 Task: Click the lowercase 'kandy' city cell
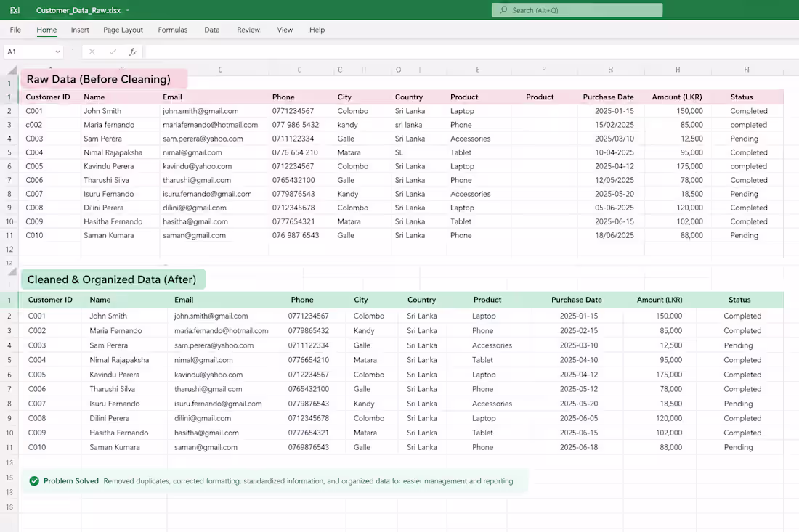pos(347,125)
